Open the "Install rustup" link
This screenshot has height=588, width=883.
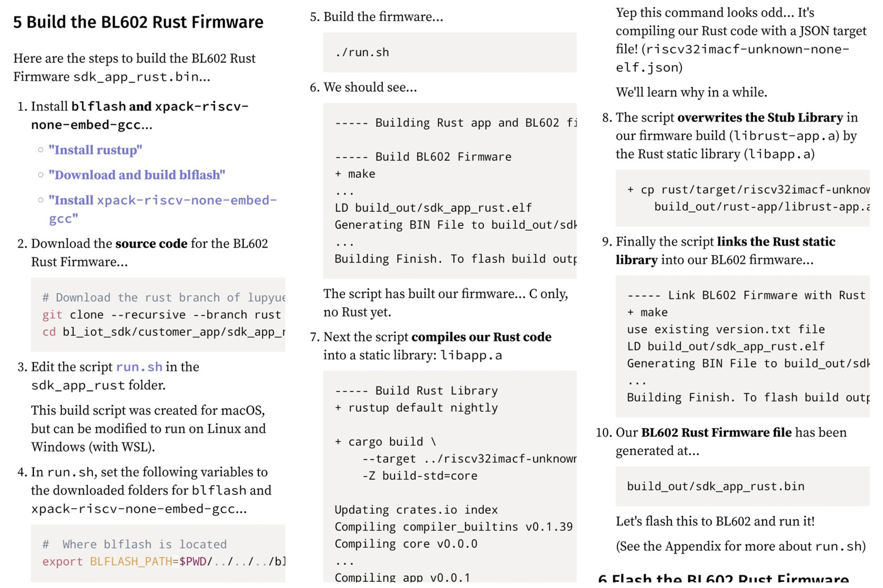point(95,150)
